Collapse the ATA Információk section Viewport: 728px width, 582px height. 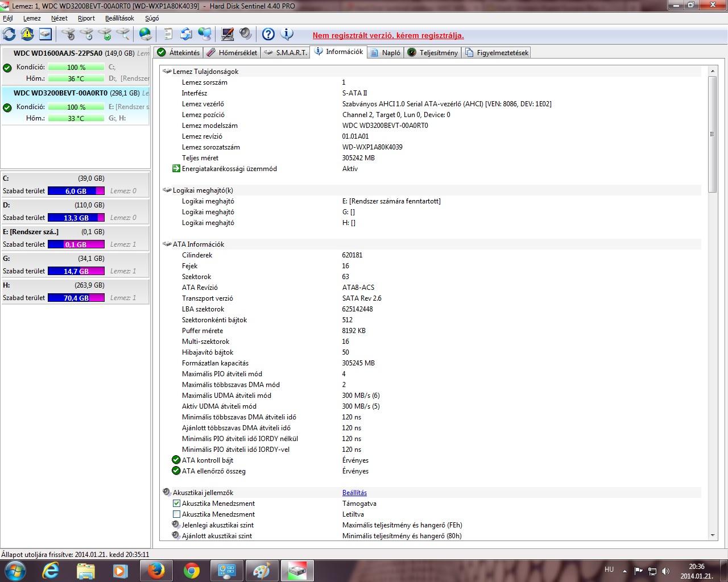pos(167,244)
